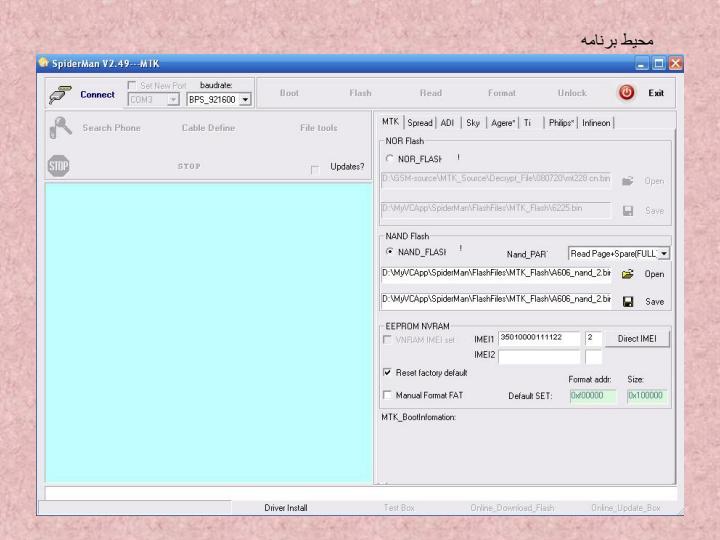
Task: Enable Manual Format FAT checkbox
Action: 388,394
